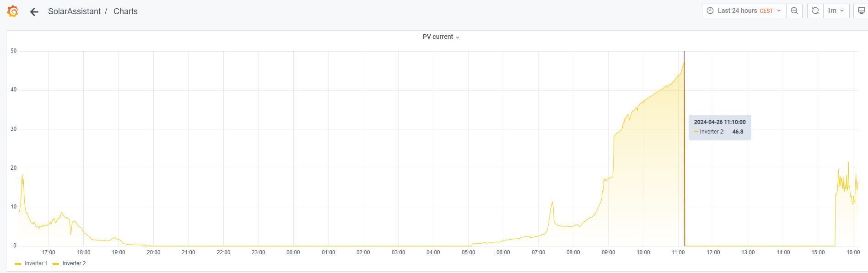Open the 1m refresh interval dropdown
The image size is (868, 273).
pyautogui.click(x=836, y=11)
